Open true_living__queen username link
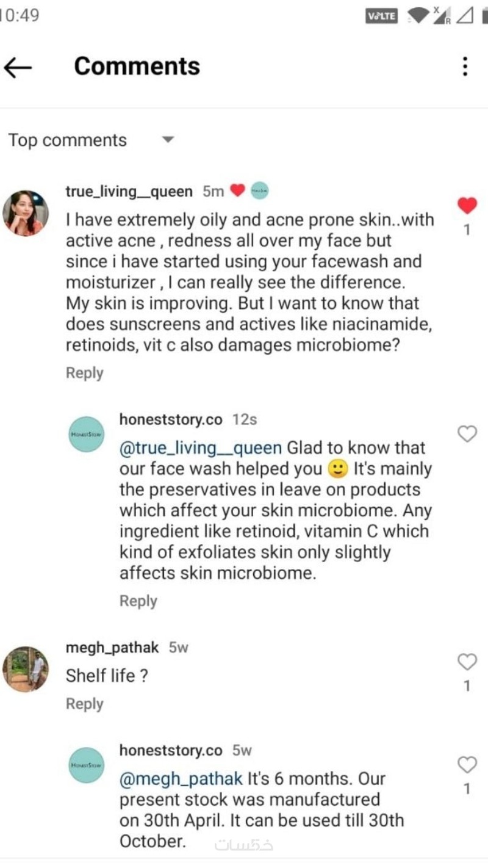The height and width of the screenshot is (868, 488). [x=129, y=192]
